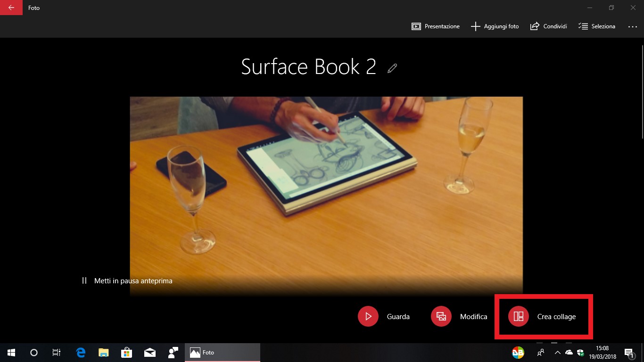Image resolution: width=644 pixels, height=362 pixels.
Task: Click Crea collage button
Action: click(x=542, y=317)
